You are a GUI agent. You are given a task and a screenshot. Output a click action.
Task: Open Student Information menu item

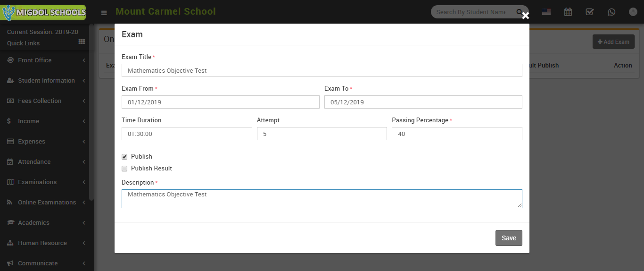pyautogui.click(x=45, y=81)
